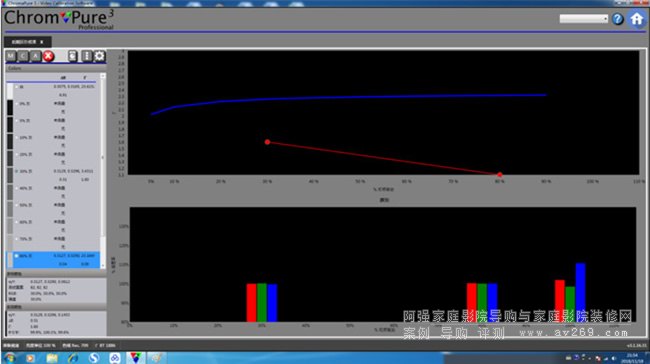Select the grayscale module tab
The height and width of the screenshot is (364, 650).
point(28,42)
